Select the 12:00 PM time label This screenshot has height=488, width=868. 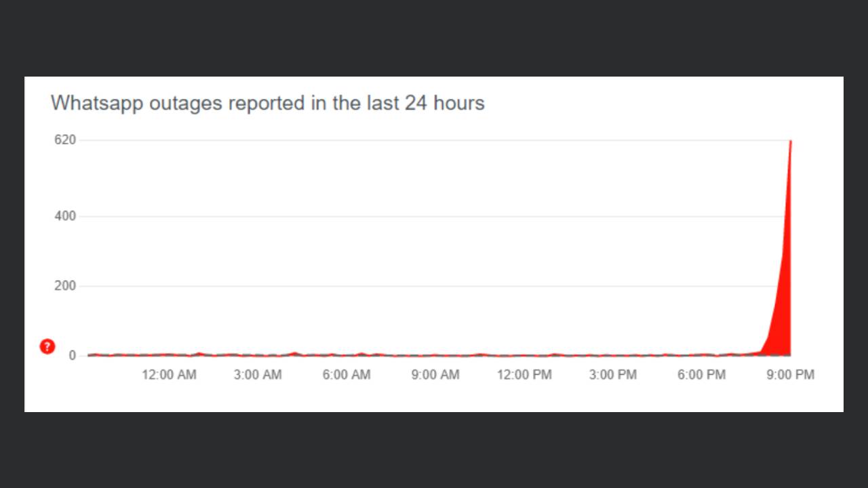524,375
